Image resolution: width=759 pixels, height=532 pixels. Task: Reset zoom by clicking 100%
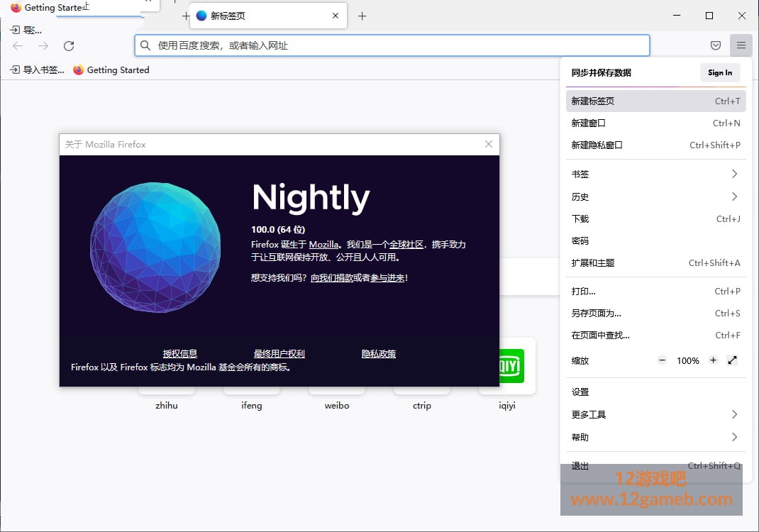click(x=688, y=360)
